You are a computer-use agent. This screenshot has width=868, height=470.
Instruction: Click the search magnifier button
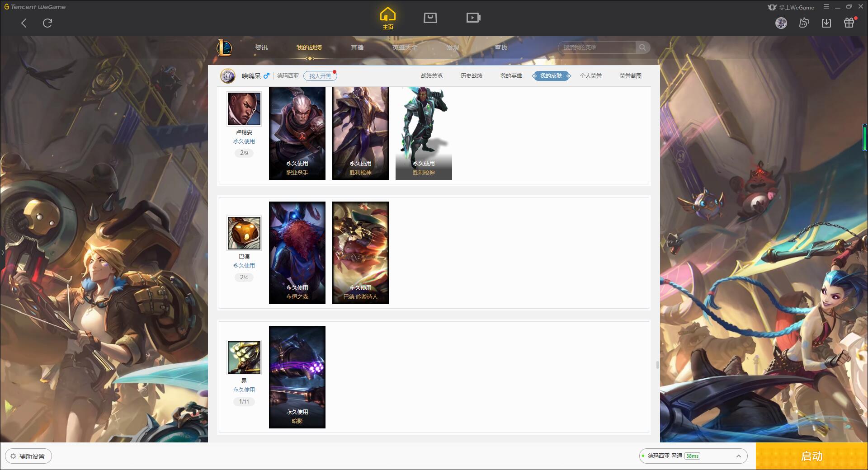click(642, 47)
